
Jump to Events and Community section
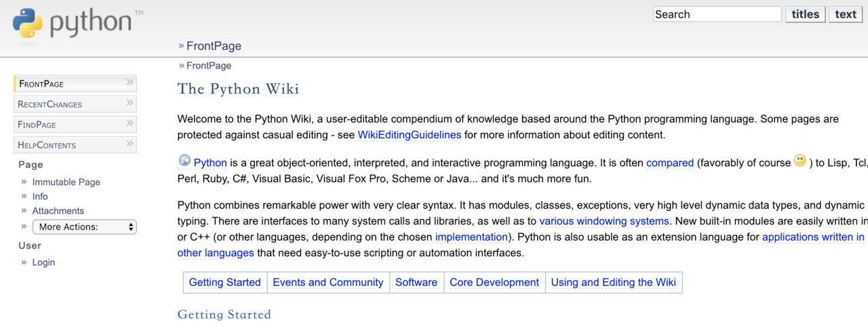(x=328, y=283)
